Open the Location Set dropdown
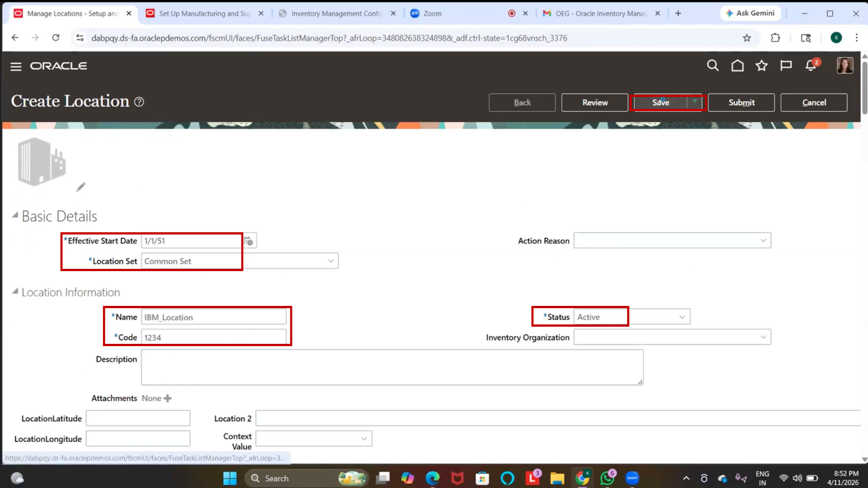This screenshot has height=488, width=868. coord(331,261)
